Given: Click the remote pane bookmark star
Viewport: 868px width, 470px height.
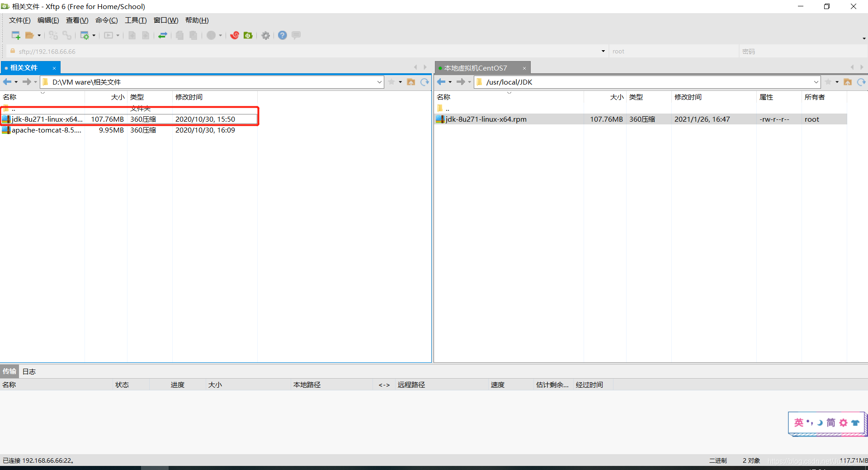Looking at the screenshot, I should click(x=828, y=82).
